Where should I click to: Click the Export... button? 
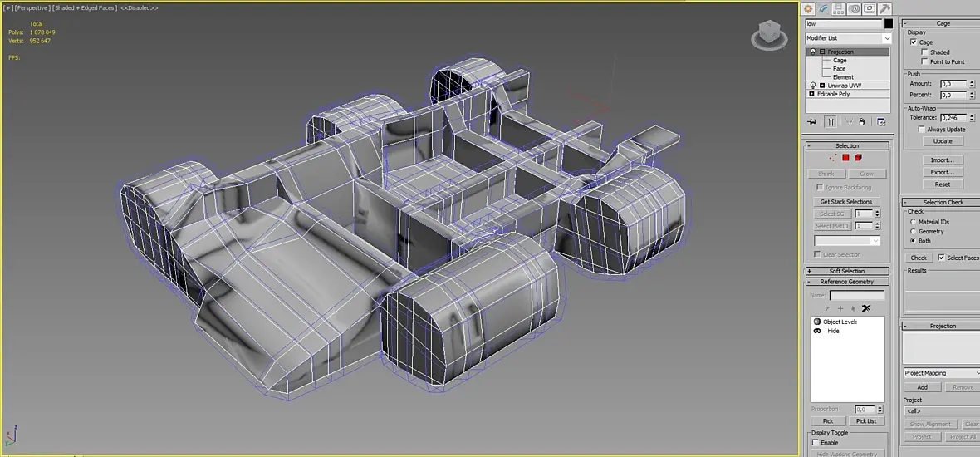point(943,172)
